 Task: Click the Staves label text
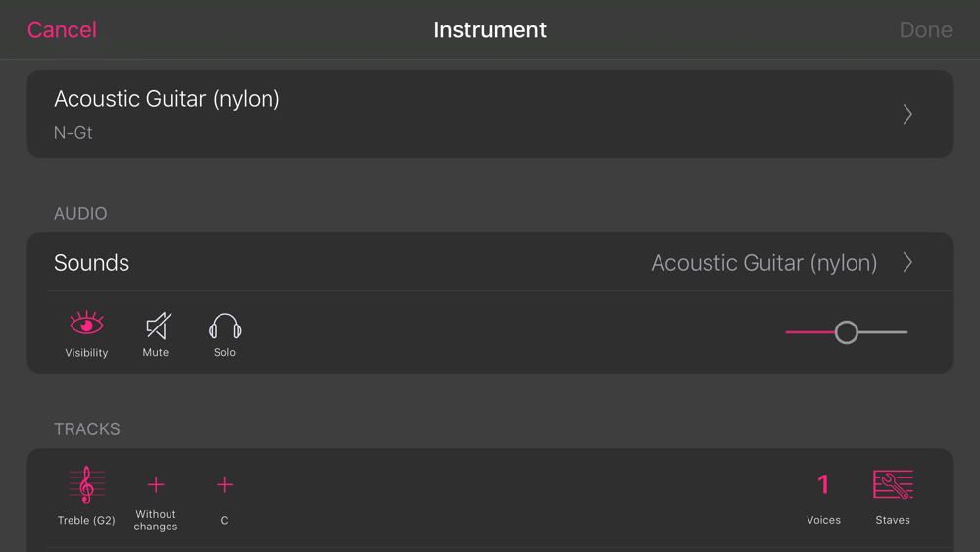click(x=893, y=520)
